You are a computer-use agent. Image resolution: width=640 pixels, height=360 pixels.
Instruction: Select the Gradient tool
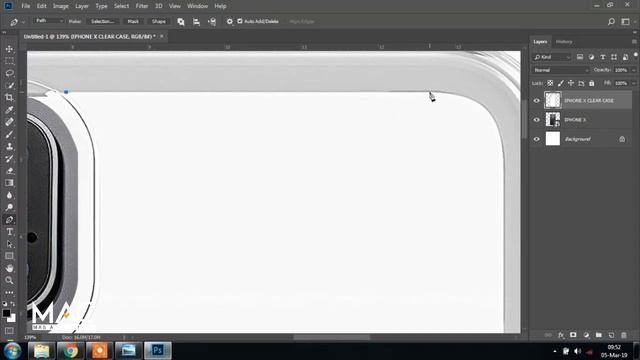(x=9, y=183)
